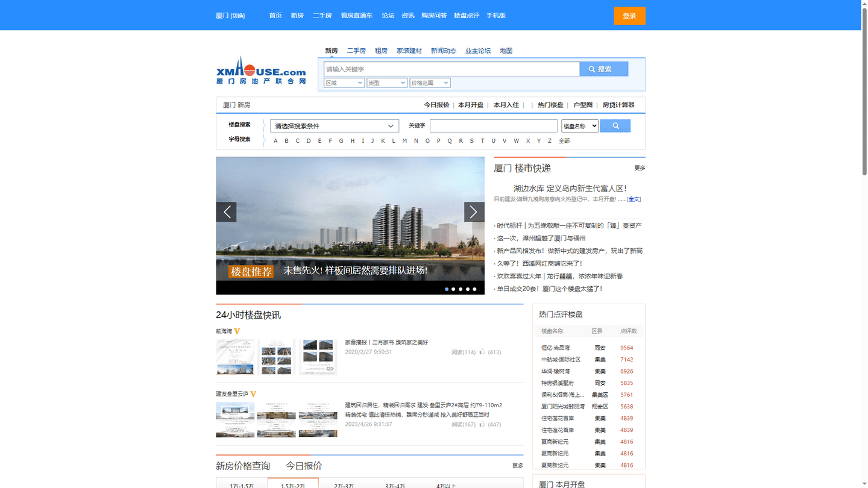Open first thumbnail under 建发叁里云庐
868x488 pixels.
235,419
